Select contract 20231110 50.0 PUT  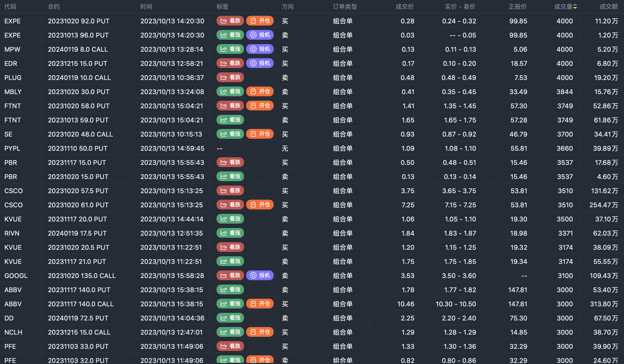78,148
